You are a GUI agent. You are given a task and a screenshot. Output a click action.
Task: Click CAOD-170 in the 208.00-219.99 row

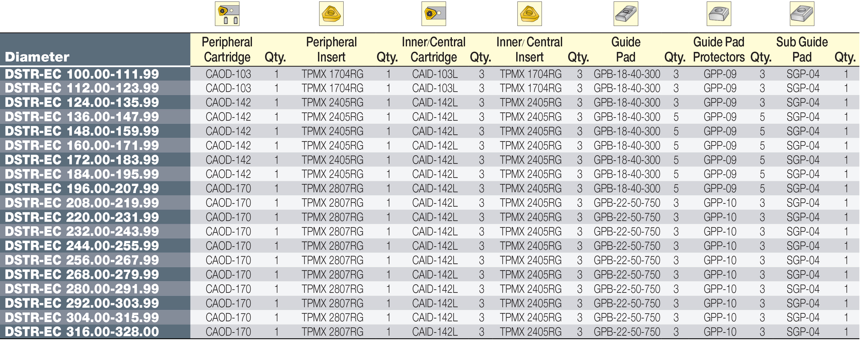(x=228, y=203)
